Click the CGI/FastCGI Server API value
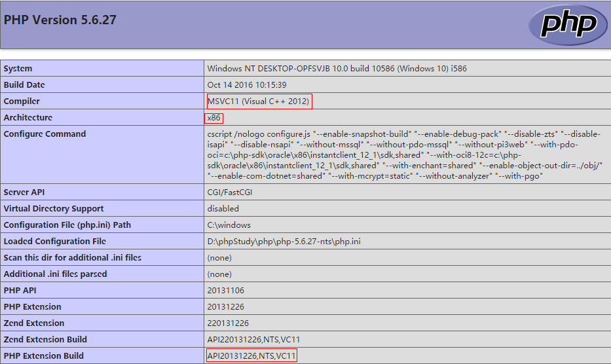 pos(229,192)
